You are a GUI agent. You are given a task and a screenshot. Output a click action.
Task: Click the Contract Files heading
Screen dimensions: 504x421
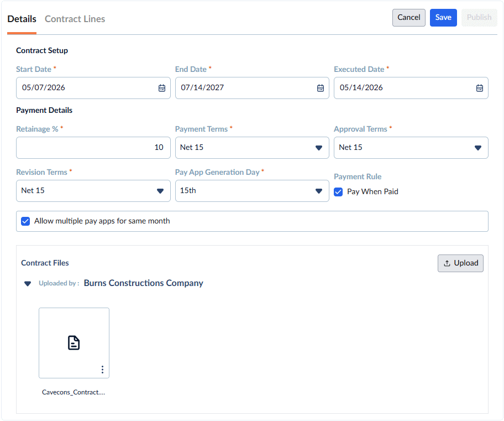click(45, 263)
